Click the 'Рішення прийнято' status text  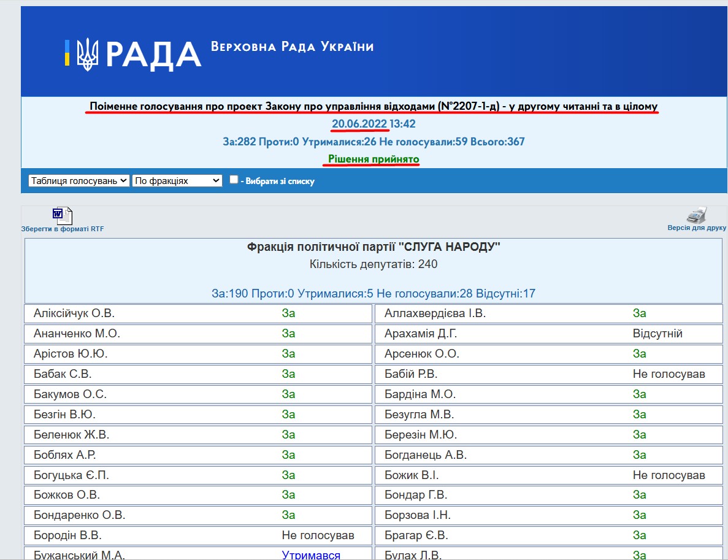coord(374,159)
